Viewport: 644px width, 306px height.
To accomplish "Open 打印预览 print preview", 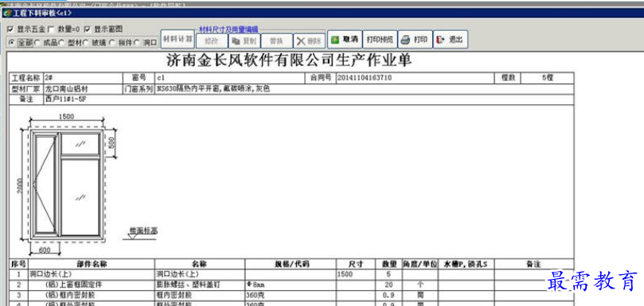I will point(380,40).
